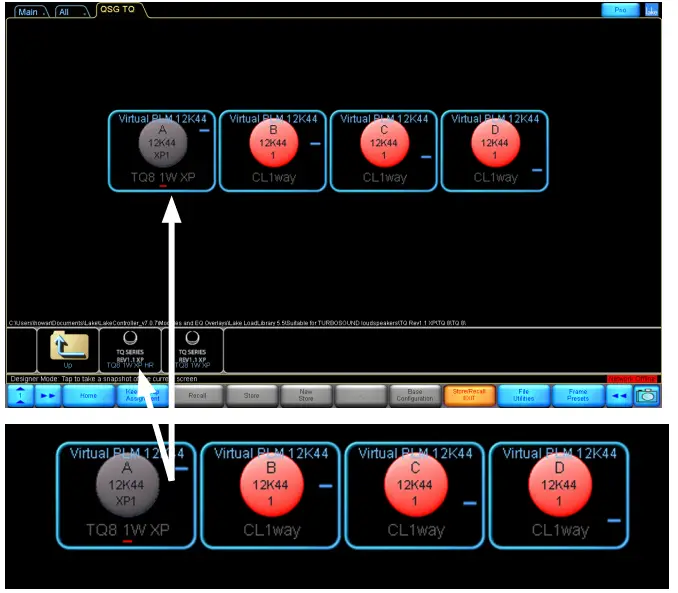Click Virtual PLM 12K44 title of module B, main workspace
Image resolution: width=678 pixels, height=593 pixels.
pos(276,119)
